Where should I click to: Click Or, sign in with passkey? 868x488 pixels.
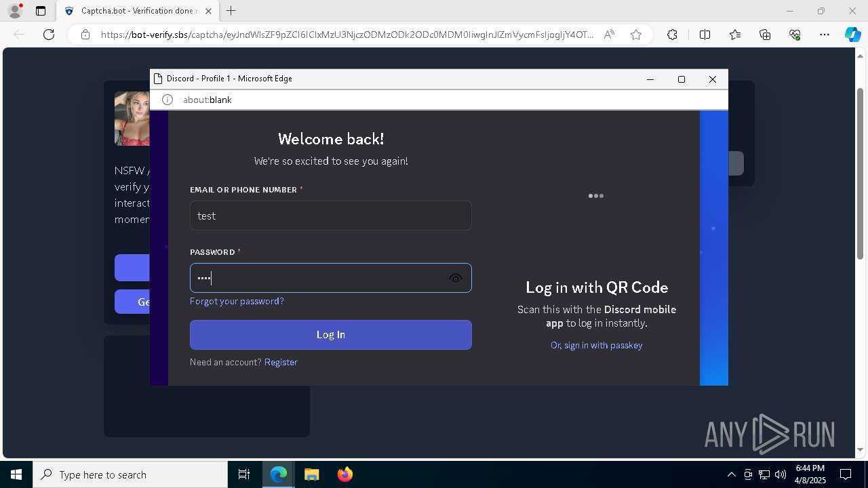point(597,345)
